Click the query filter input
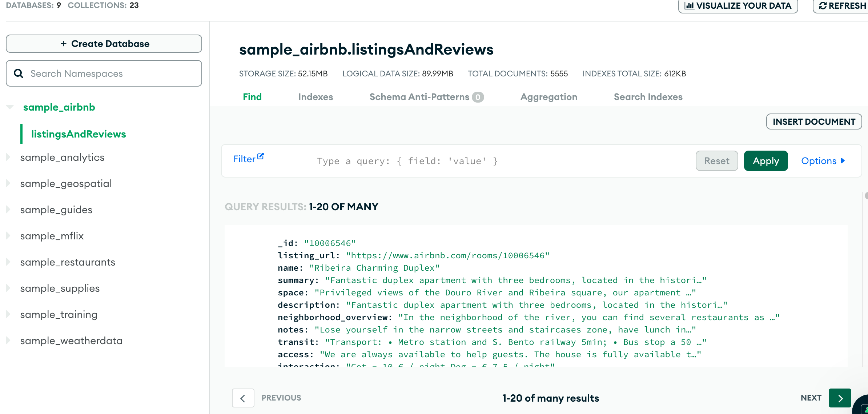Image resolution: width=868 pixels, height=414 pixels. click(502, 161)
